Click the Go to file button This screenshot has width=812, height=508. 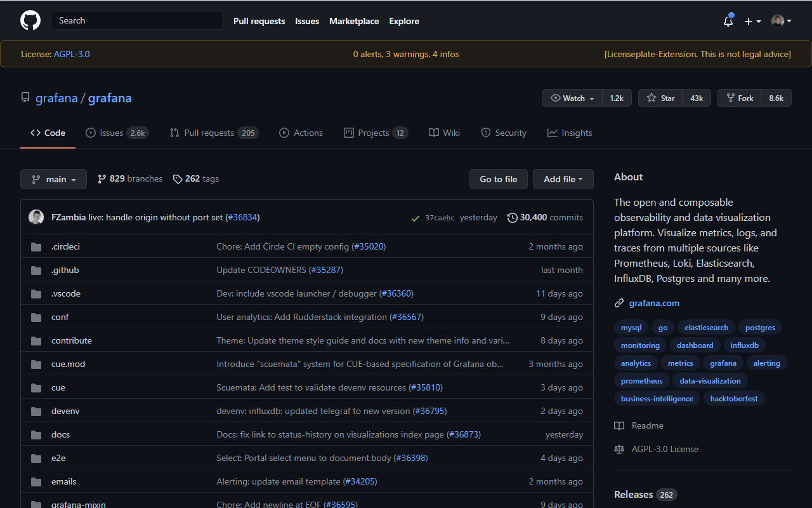pyautogui.click(x=499, y=179)
